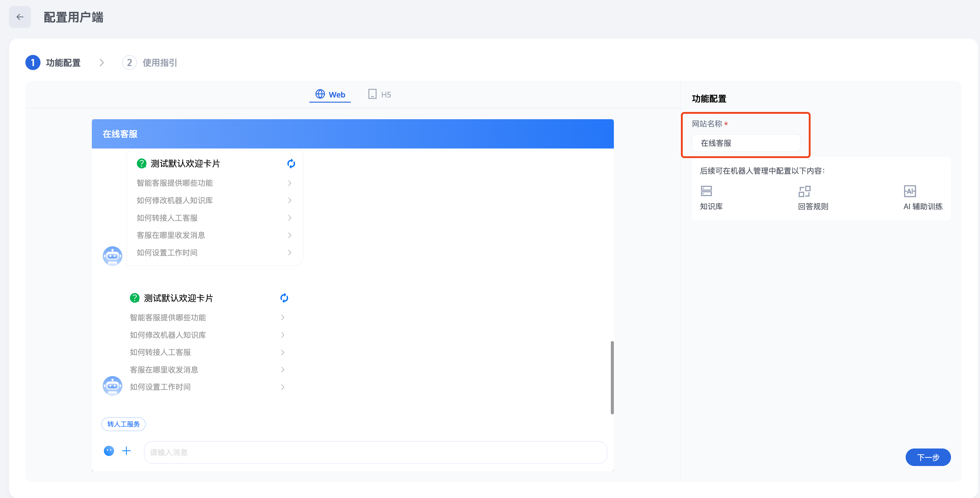Focus the 网站名称 input field
Viewport: 980px width, 498px height.
coord(746,143)
